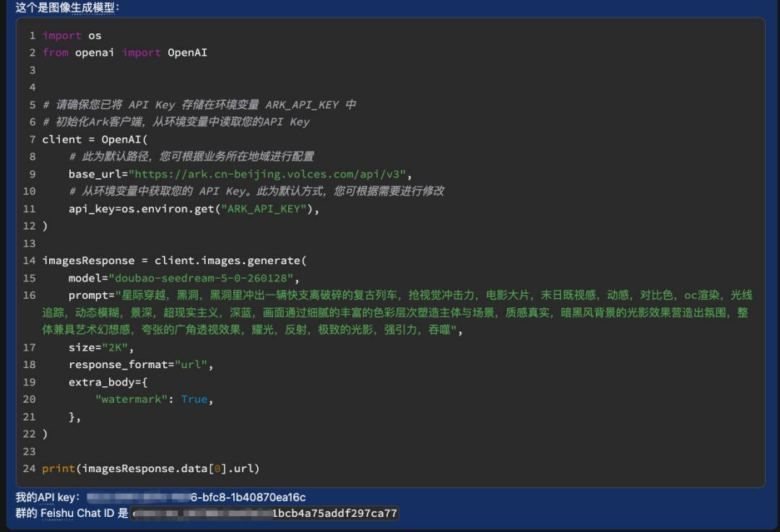
Task: Click the "print(imagesResponse.data[0].url)" line
Action: point(151,469)
